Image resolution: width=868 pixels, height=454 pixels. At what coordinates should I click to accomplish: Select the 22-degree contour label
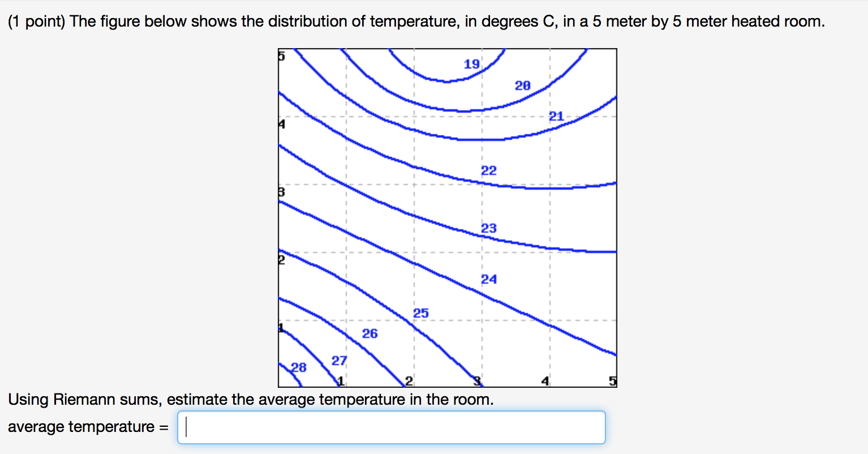[x=489, y=170]
